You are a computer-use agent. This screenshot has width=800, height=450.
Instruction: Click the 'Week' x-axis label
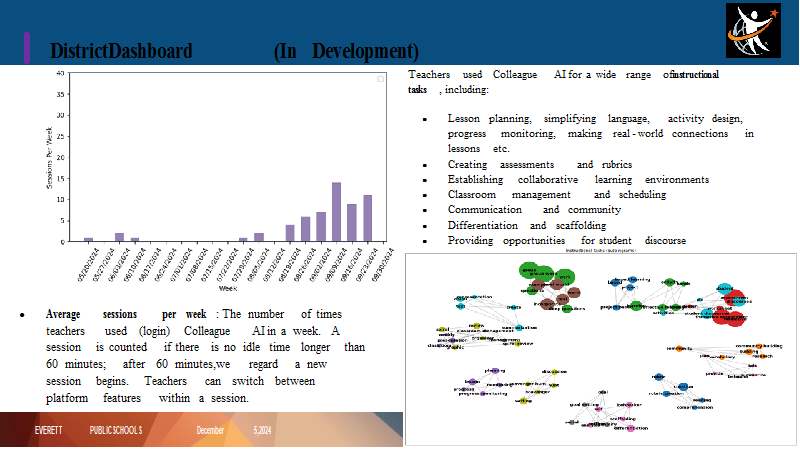coord(228,288)
